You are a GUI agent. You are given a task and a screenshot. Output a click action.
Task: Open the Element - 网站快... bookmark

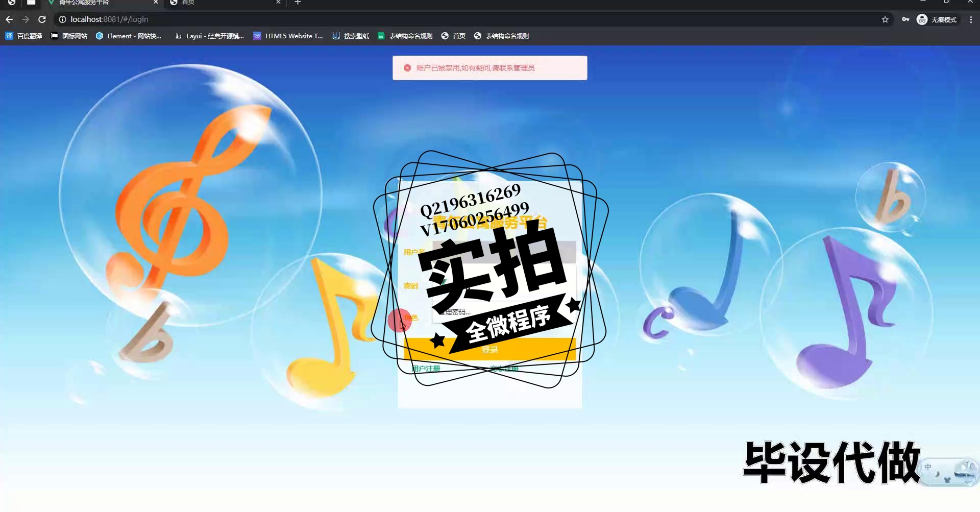tap(129, 36)
